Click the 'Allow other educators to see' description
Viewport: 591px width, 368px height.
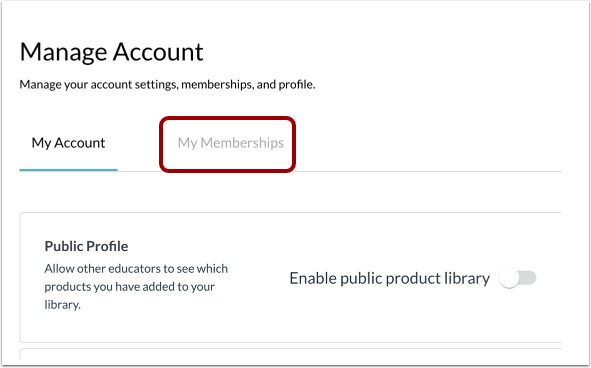click(x=136, y=287)
